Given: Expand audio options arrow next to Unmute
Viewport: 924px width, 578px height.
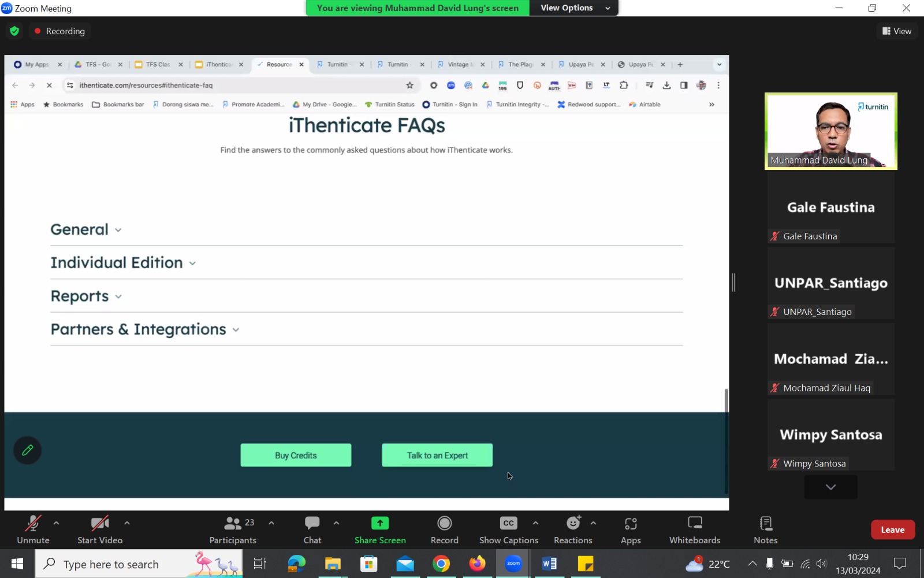Looking at the screenshot, I should point(56,523).
